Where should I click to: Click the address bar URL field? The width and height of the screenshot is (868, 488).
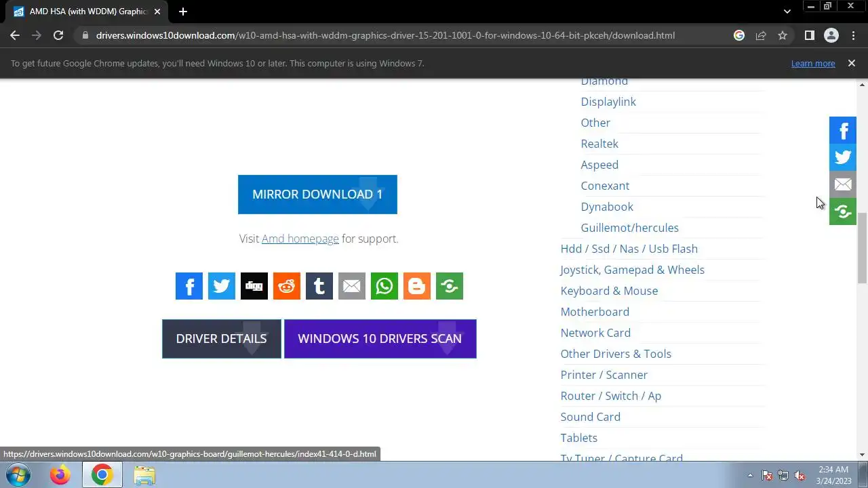(x=385, y=35)
